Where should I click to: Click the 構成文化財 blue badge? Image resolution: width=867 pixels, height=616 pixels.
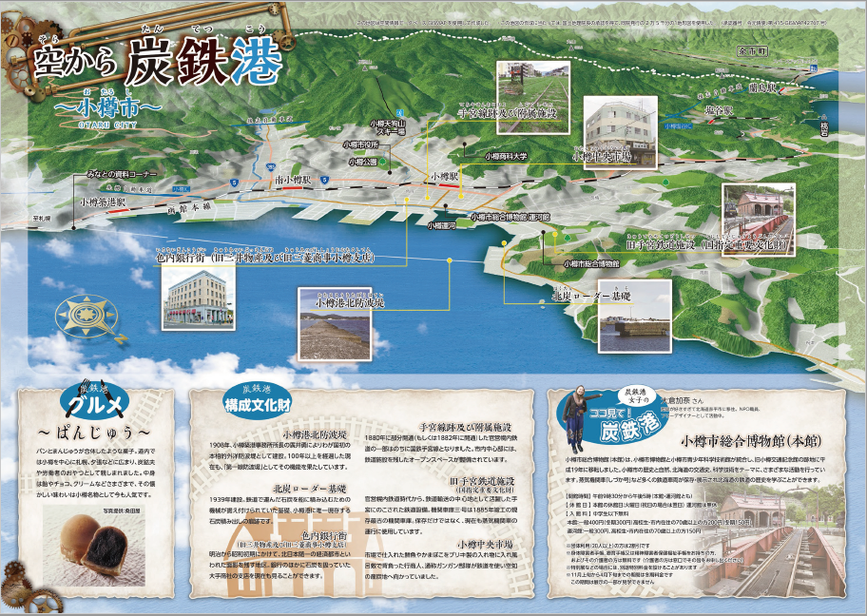[257, 400]
